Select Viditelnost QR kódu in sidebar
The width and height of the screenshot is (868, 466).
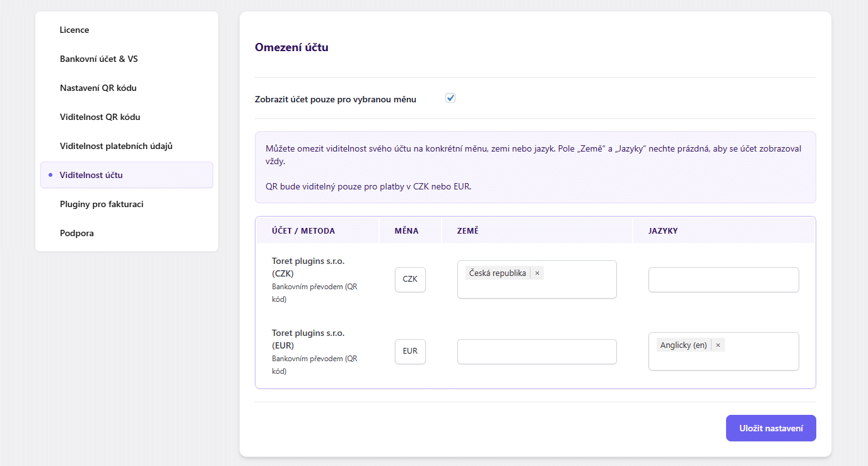(x=100, y=117)
